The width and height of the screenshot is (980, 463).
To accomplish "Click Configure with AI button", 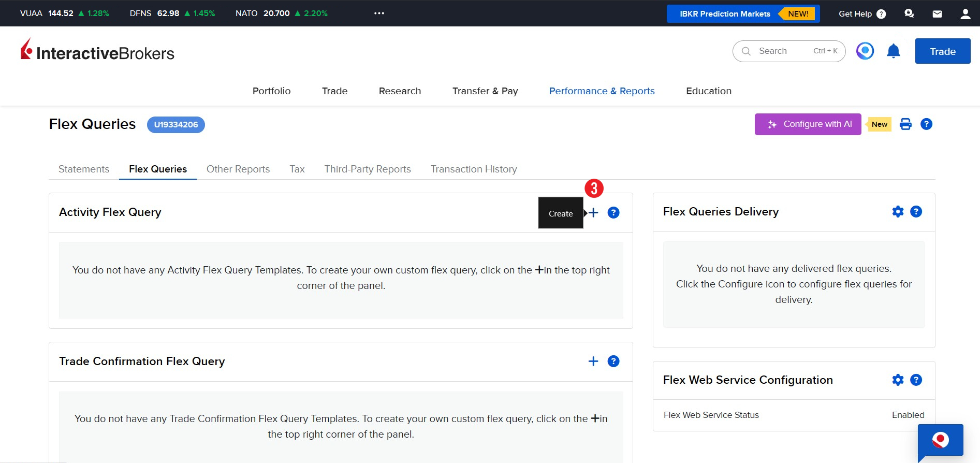I will tap(808, 124).
